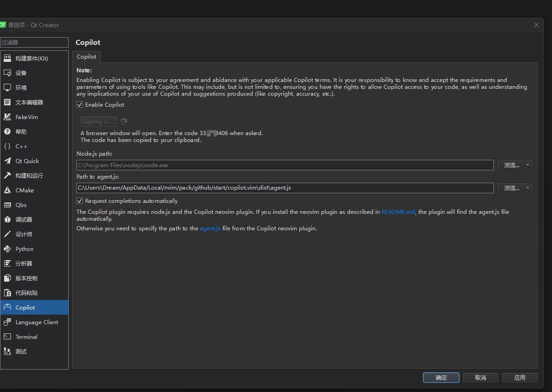
Task: Close the Qt Creator preferences dialog
Action: pyautogui.click(x=536, y=25)
